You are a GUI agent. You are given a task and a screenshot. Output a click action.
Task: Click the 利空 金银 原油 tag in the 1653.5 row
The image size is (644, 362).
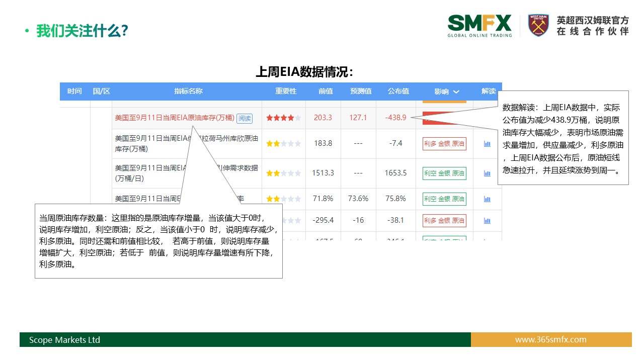(444, 173)
